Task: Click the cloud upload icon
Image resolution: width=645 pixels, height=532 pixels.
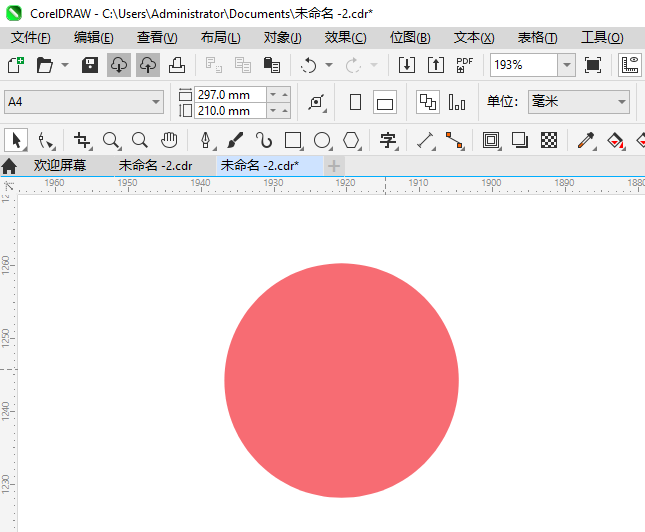Action: pos(148,65)
